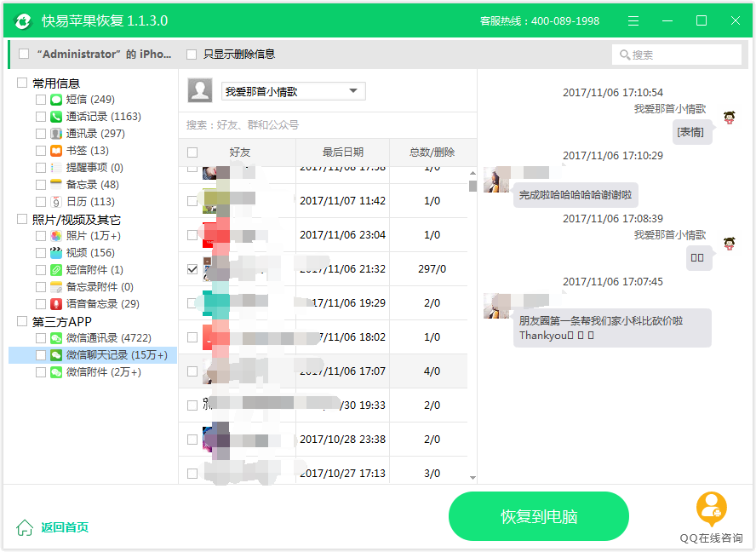Click the home icon beside 返回首页
Screen dimensions: 756x552
pos(25,527)
